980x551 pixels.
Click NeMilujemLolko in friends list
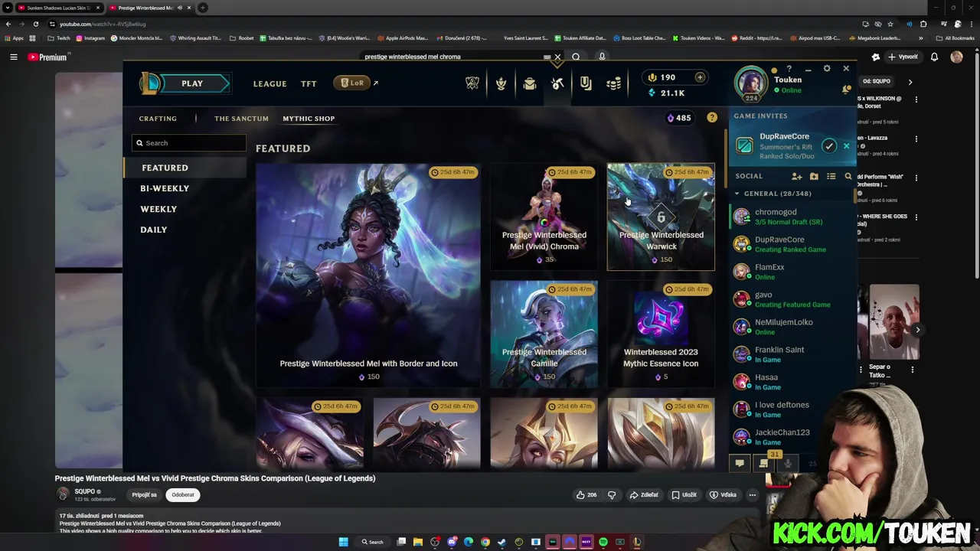pyautogui.click(x=792, y=327)
